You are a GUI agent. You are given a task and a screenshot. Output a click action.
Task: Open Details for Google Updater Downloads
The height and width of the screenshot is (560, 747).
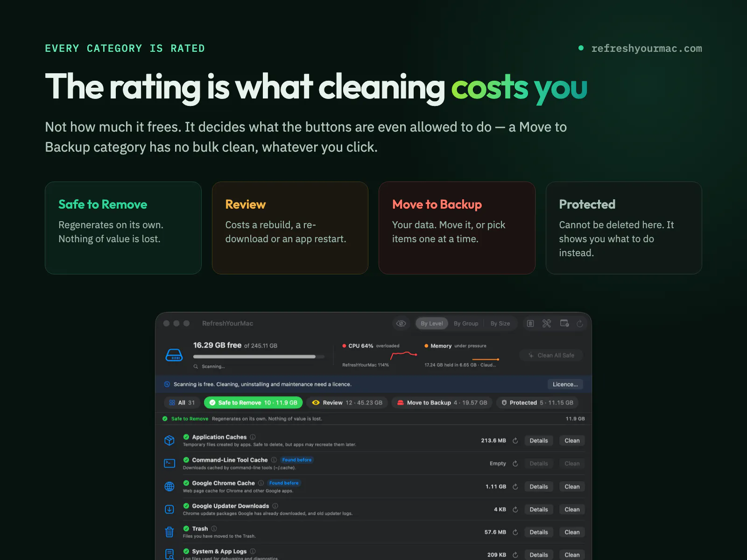pos(539,510)
